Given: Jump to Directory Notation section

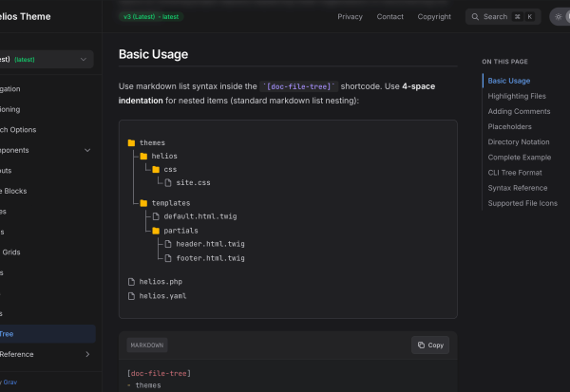Looking at the screenshot, I should click(x=519, y=141).
